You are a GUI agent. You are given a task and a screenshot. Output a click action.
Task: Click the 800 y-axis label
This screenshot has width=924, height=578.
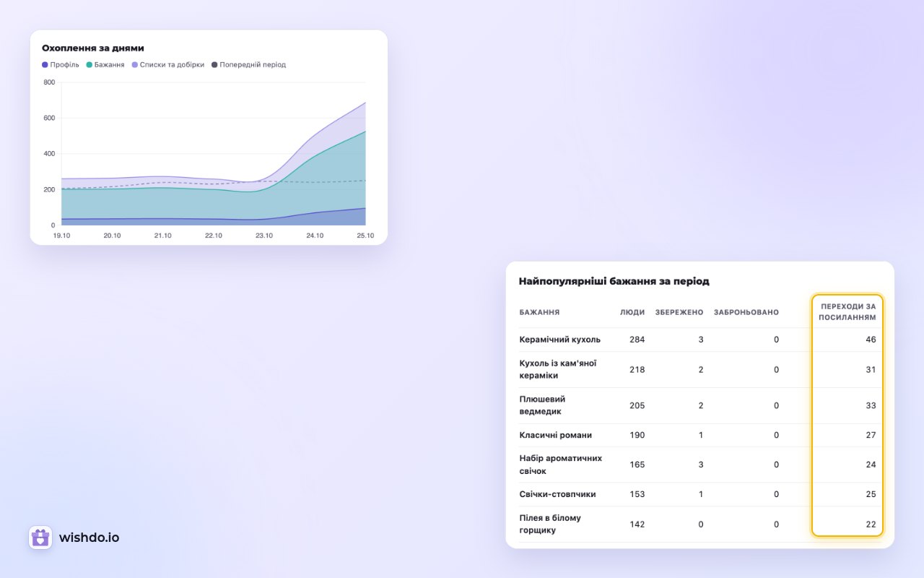tap(49, 82)
